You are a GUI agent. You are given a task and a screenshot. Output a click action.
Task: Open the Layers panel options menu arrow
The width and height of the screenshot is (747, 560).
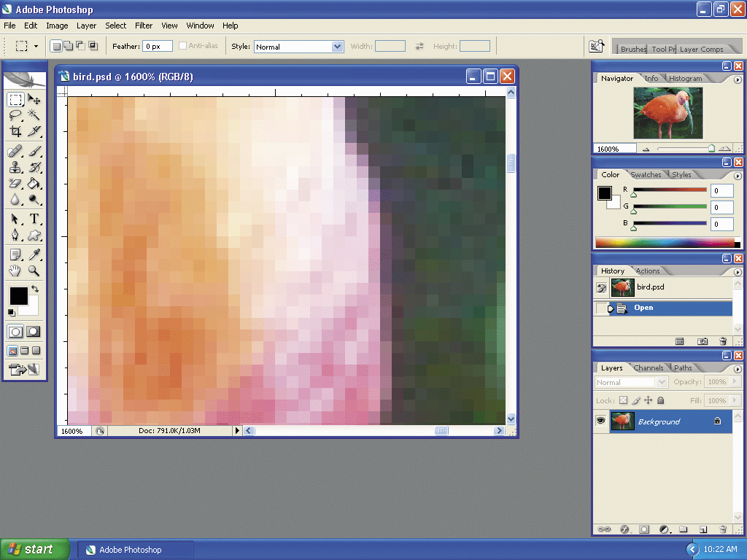[738, 369]
